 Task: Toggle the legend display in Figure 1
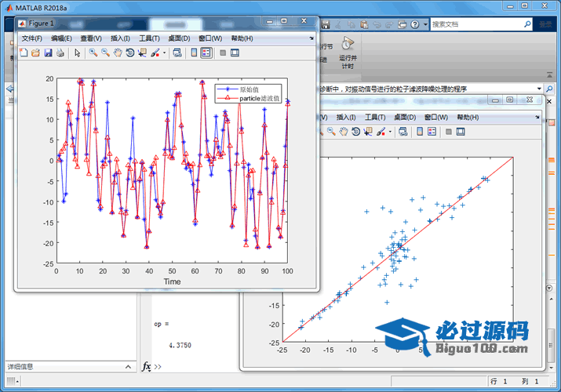click(x=206, y=53)
